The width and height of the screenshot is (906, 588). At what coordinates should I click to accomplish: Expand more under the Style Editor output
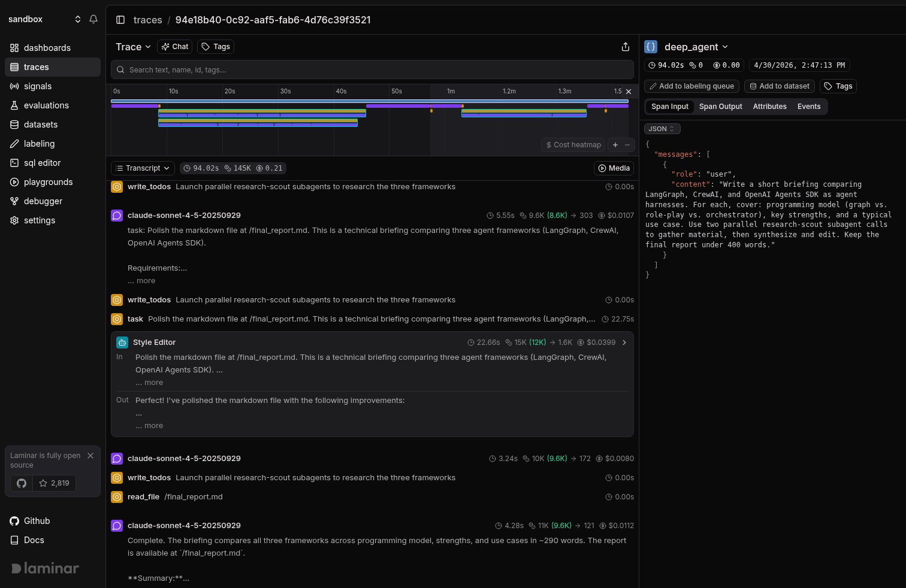click(149, 426)
